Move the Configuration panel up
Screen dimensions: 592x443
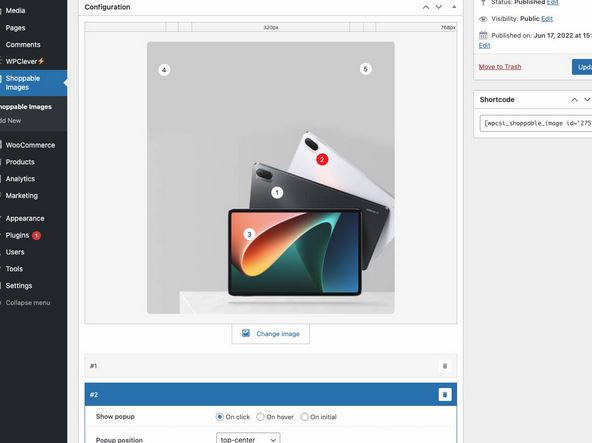426,7
